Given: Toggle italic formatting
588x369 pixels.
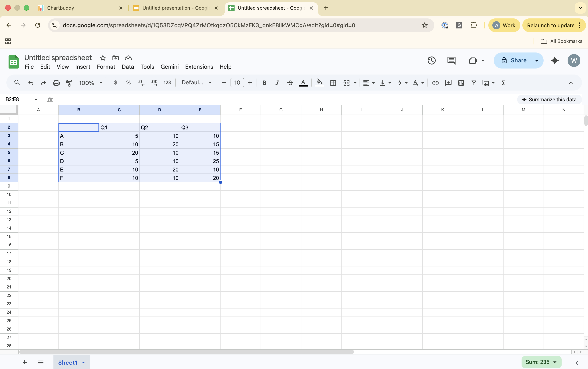Looking at the screenshot, I should (x=277, y=83).
